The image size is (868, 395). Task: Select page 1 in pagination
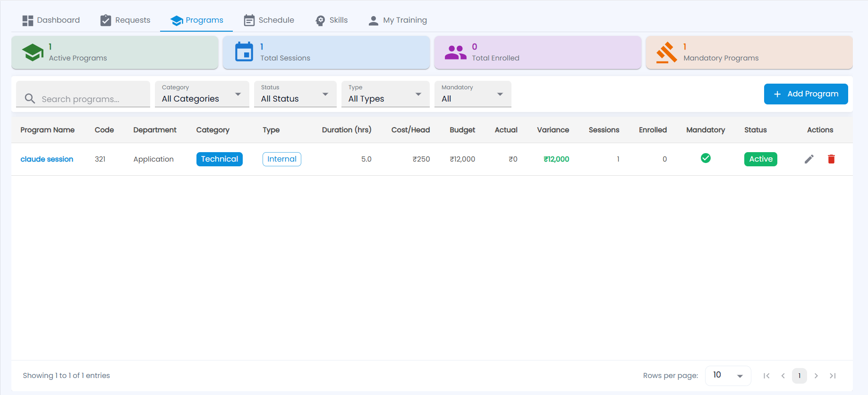coord(800,376)
